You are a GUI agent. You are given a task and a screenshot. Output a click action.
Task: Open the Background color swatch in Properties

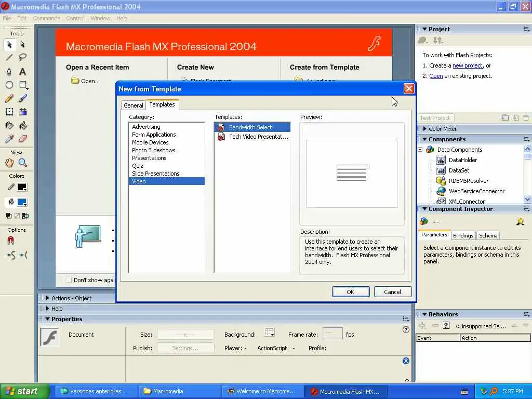coord(269,332)
